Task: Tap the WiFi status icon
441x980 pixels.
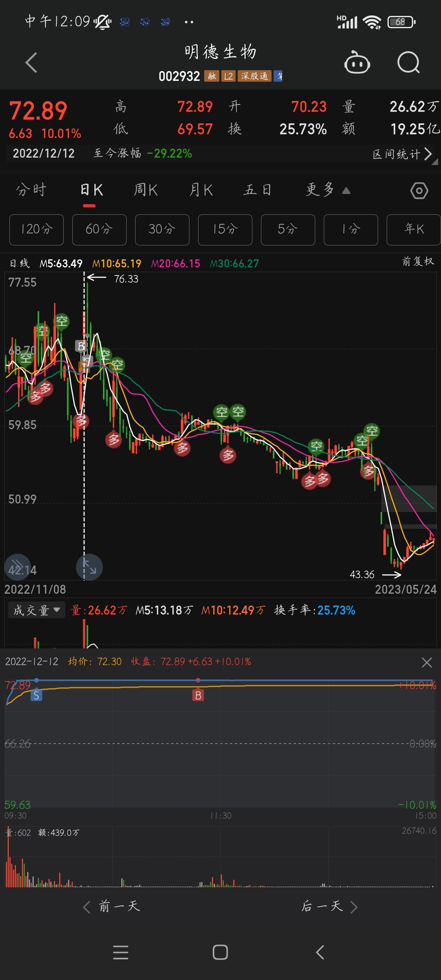Action: [x=372, y=22]
